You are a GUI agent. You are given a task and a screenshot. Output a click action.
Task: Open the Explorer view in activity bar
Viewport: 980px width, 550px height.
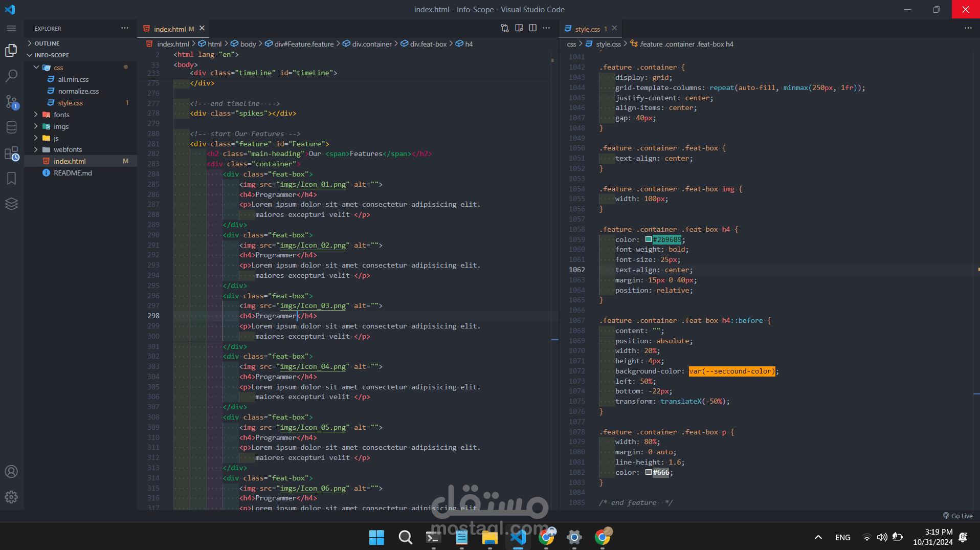click(11, 50)
